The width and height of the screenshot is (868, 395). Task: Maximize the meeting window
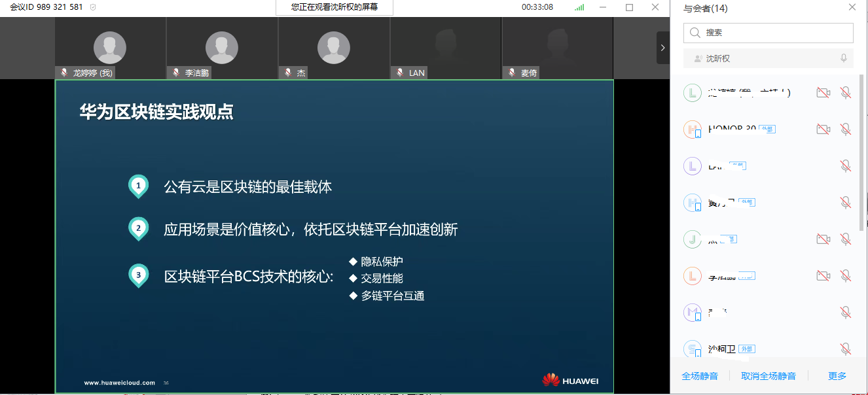[x=629, y=7]
